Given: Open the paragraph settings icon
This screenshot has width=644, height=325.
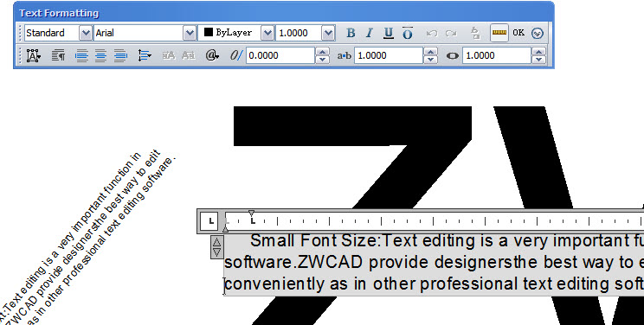Looking at the screenshot, I should click(58, 55).
